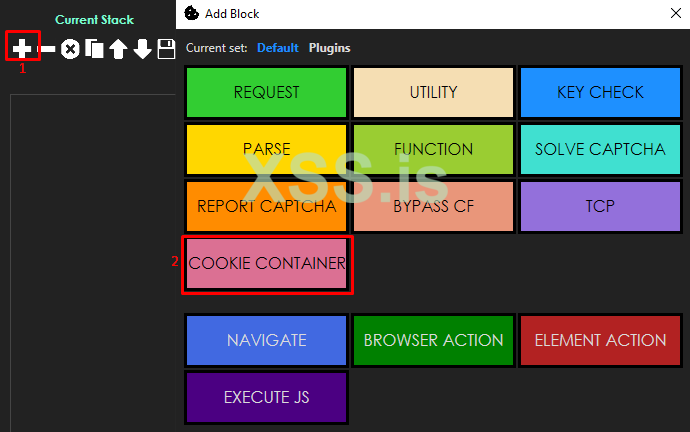Add the NAVIGATE block
690x432 pixels.
[266, 340]
